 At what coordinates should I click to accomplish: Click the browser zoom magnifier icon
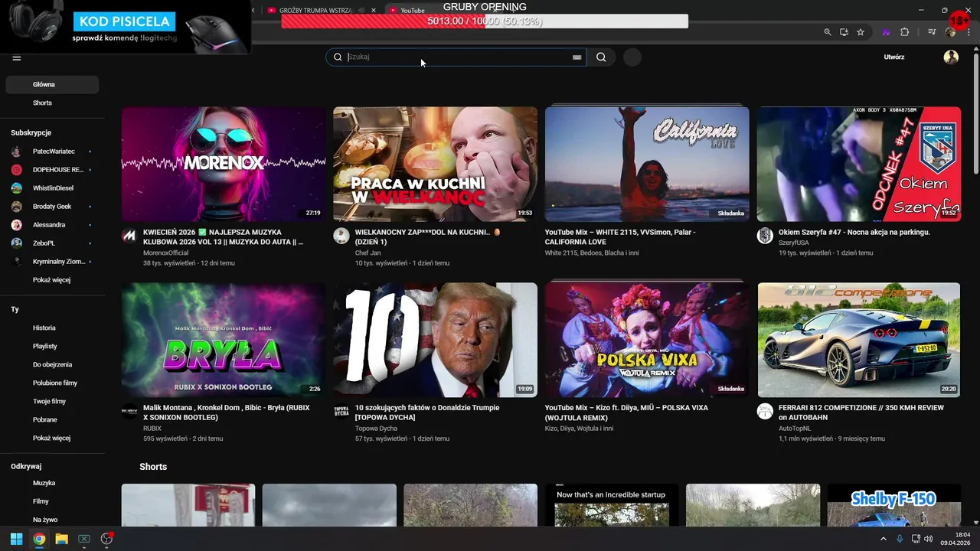click(x=828, y=32)
